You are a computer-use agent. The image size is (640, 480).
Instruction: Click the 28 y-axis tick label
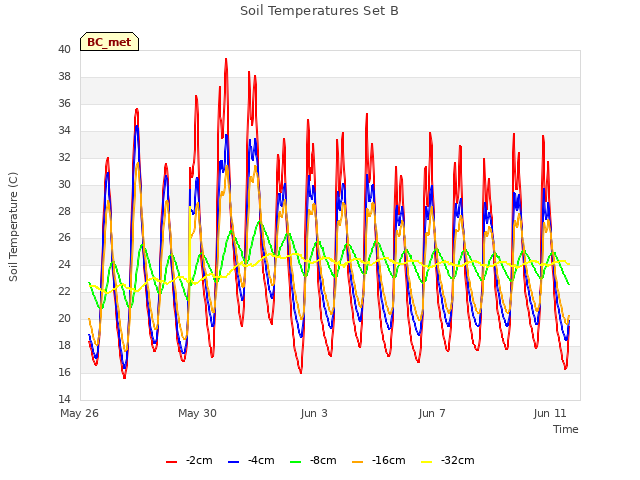(x=64, y=211)
